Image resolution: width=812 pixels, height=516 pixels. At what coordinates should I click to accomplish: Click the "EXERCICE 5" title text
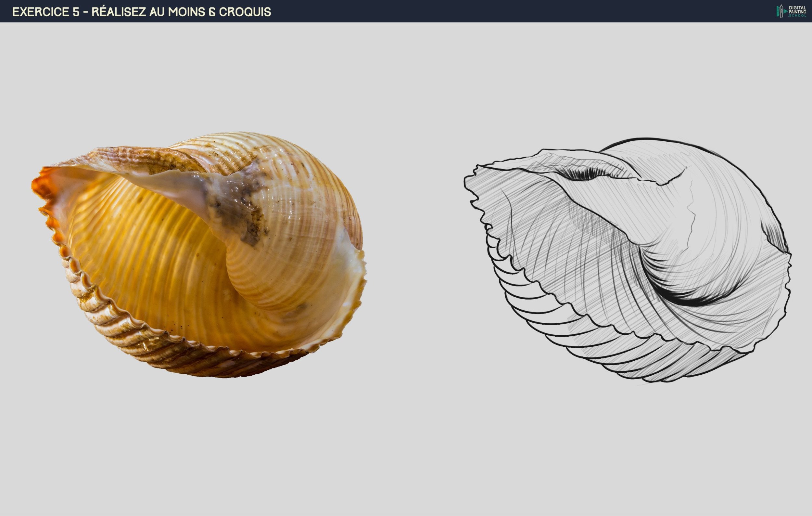coord(45,12)
